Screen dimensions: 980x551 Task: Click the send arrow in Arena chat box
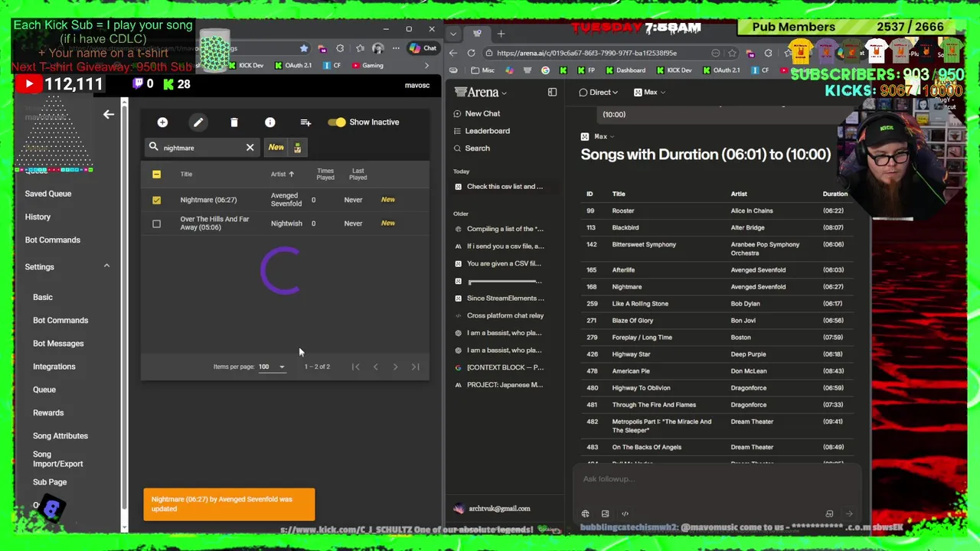(848, 514)
